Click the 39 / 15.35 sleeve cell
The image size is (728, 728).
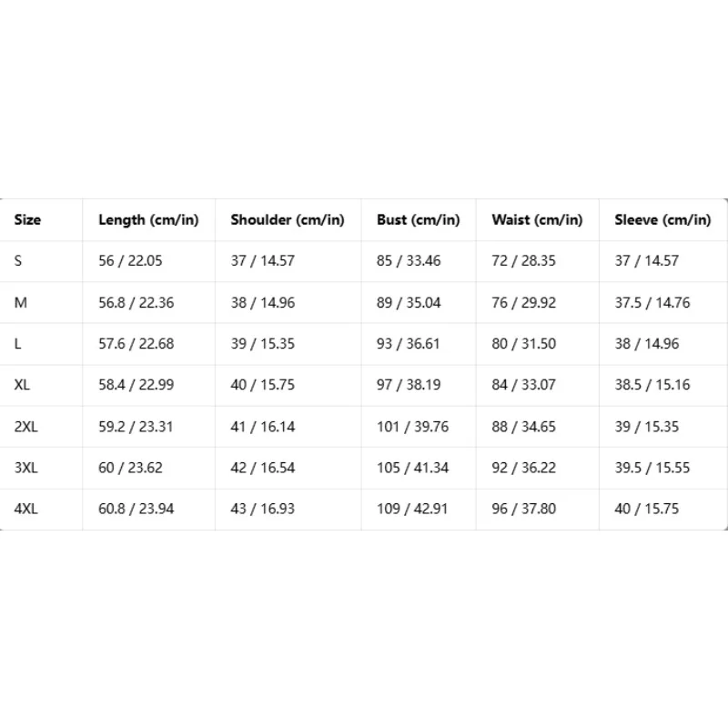[647, 426]
